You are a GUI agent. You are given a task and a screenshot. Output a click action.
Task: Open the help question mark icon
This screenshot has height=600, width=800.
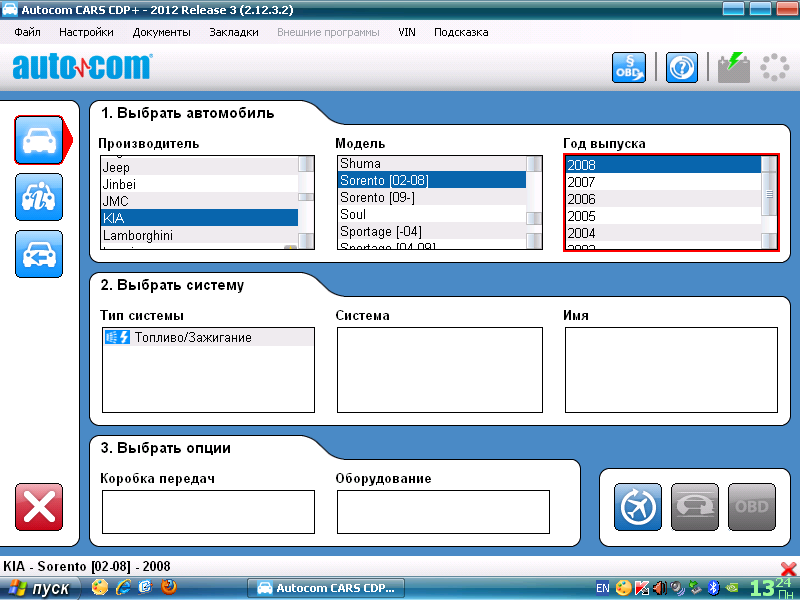pos(682,67)
